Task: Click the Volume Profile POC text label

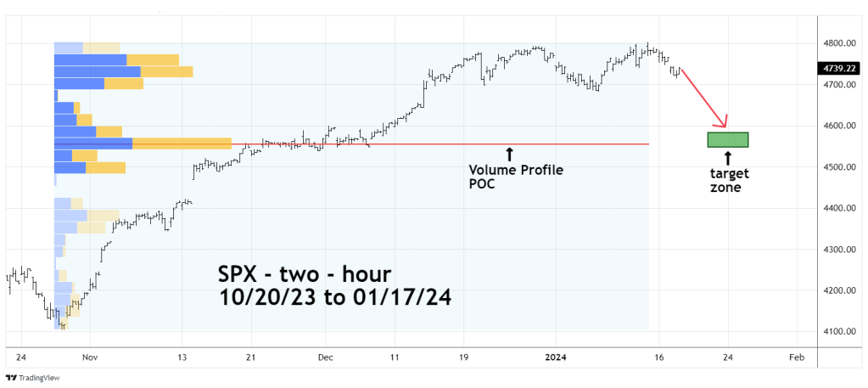Action: tap(516, 177)
